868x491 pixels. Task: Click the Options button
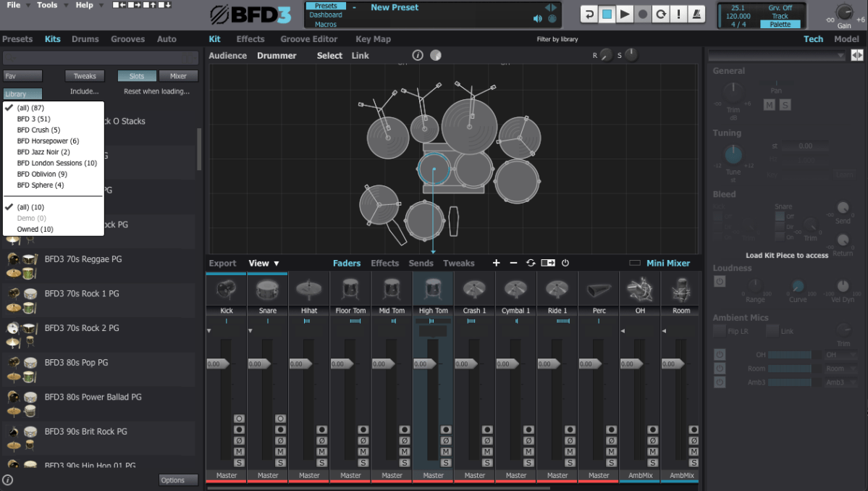pos(178,480)
